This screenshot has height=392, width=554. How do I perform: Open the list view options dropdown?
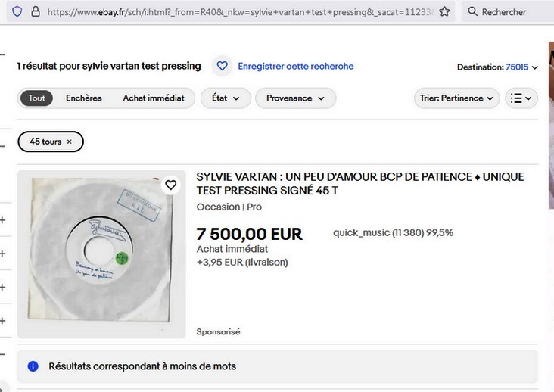click(x=521, y=98)
